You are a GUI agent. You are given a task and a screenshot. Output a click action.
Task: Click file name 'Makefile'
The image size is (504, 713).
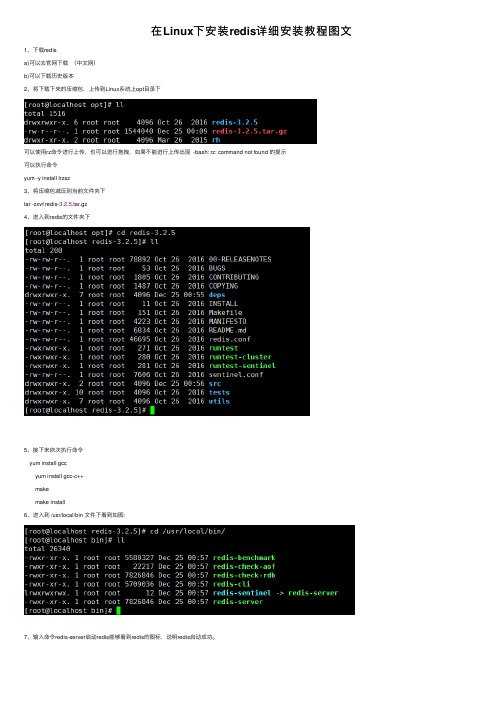tap(226, 313)
